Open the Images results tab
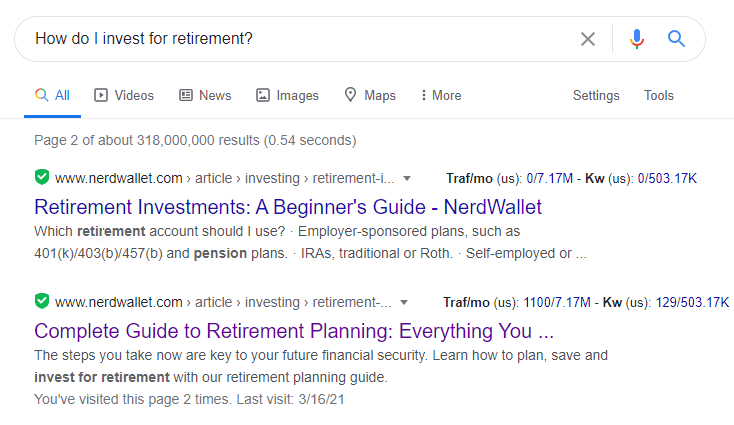The height and width of the screenshot is (425, 734). click(x=287, y=96)
